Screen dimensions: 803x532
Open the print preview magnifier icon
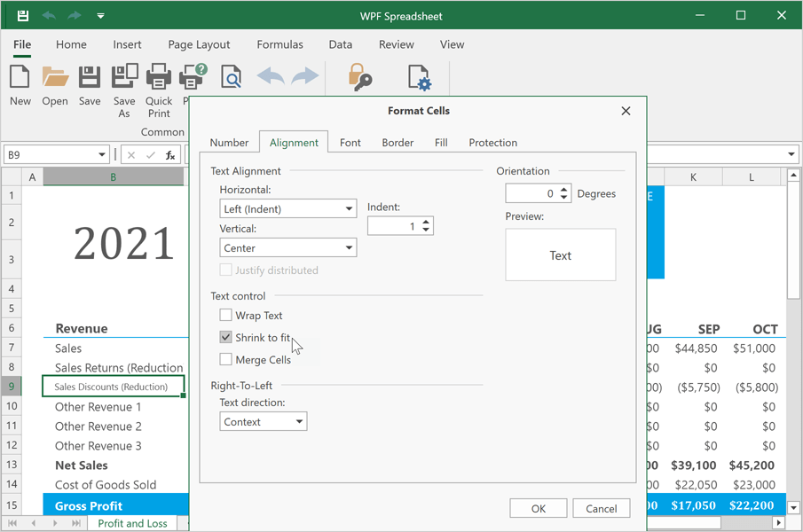point(231,77)
